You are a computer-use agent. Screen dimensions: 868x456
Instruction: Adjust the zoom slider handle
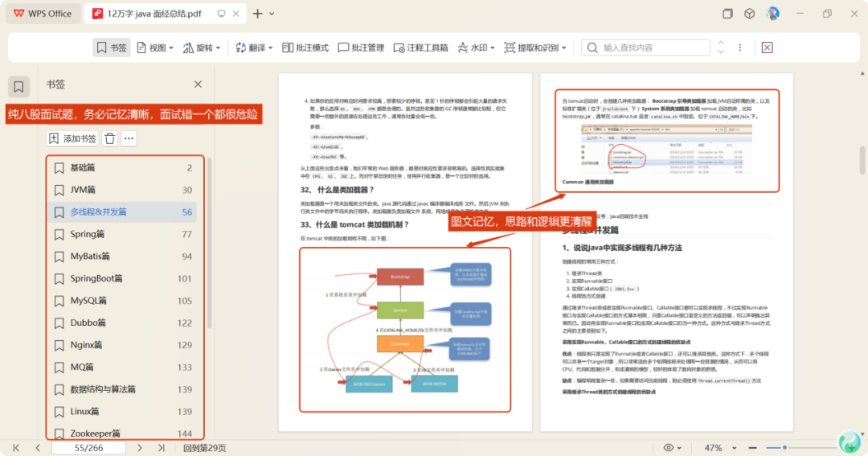[784, 448]
